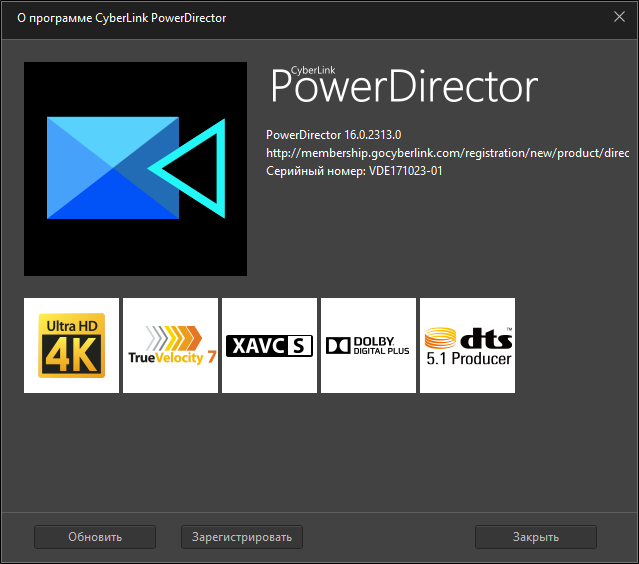Click the Серийный номер VDE171023-01 line
This screenshot has width=639, height=564.
click(354, 171)
